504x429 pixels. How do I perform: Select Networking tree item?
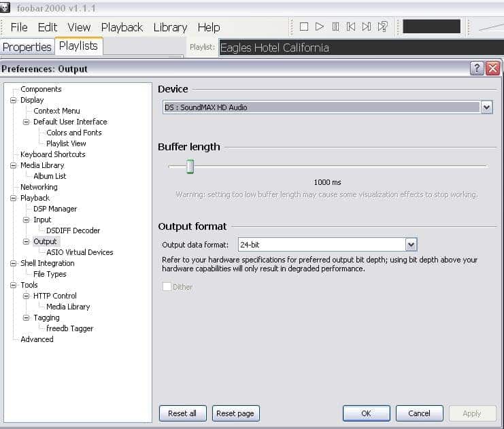pos(39,188)
